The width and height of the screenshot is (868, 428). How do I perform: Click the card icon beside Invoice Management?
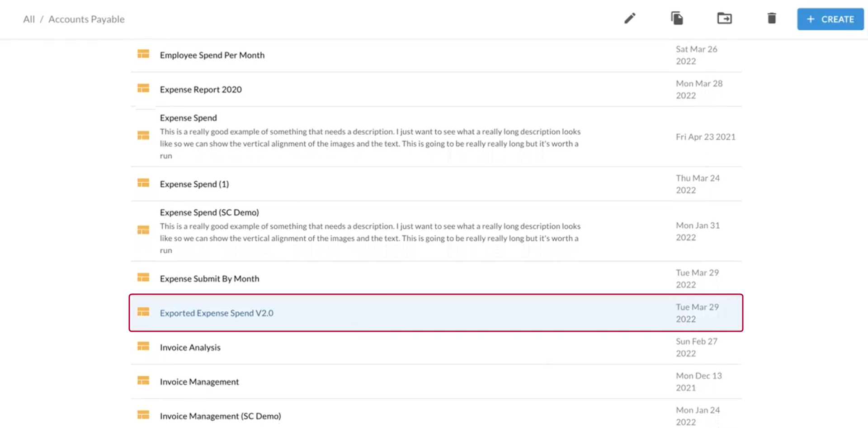point(143,380)
